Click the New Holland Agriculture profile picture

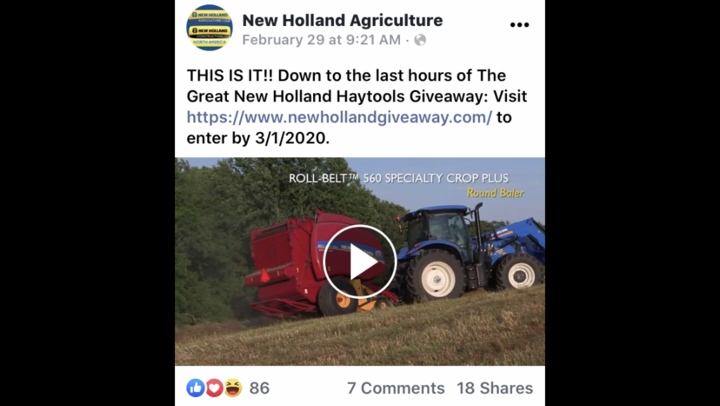[209, 28]
